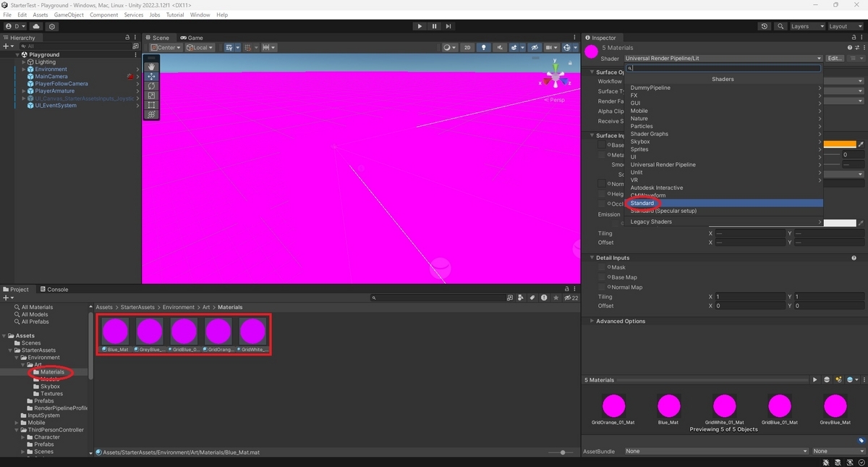Viewport: 868px width, 467px height.
Task: Click the Pause button
Action: 434,26
